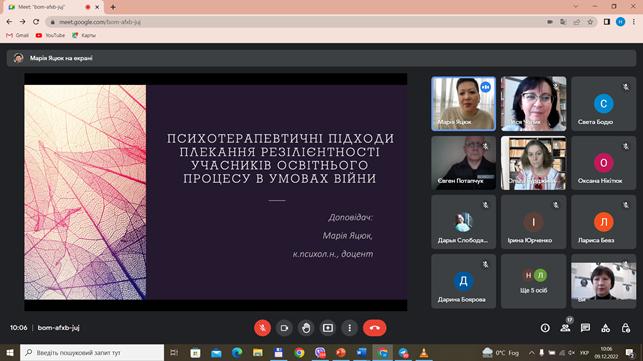The height and width of the screenshot is (361, 643).
Task: Open the Gmail bookmark
Action: pos(18,35)
